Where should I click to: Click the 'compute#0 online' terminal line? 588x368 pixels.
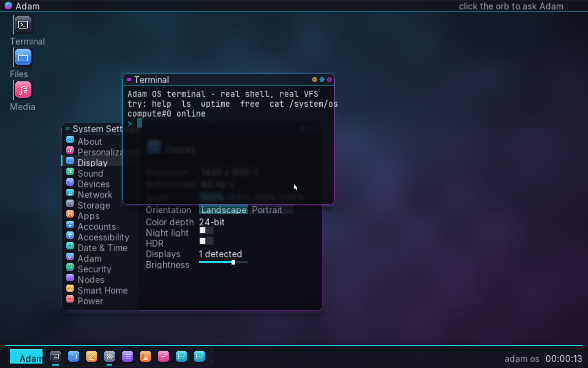pyautogui.click(x=167, y=114)
